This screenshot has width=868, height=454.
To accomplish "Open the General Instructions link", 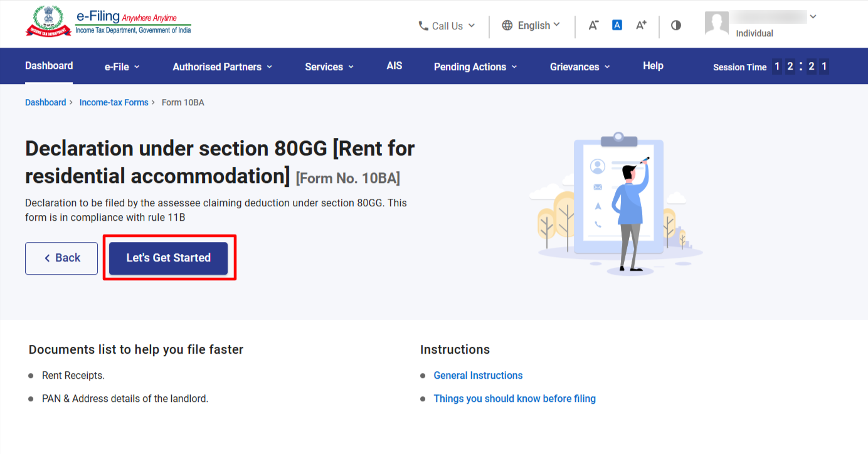I will pos(478,376).
